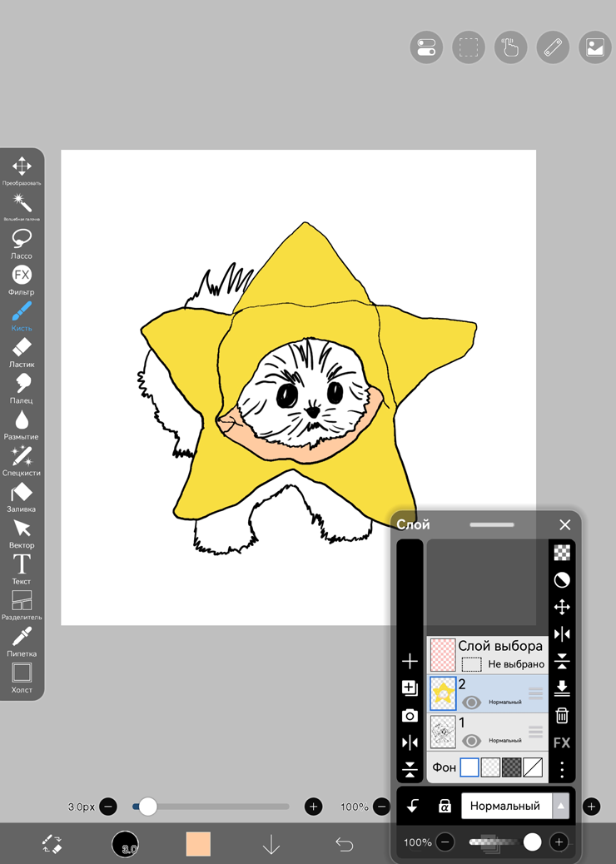Toggle the alpha lock for the layer

click(x=445, y=806)
